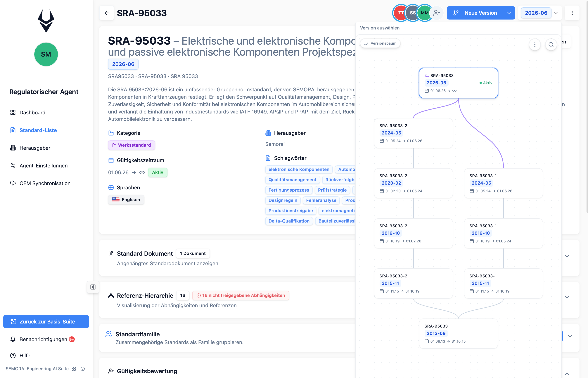588x378 pixels.
Task: Collapse the Gültigkeitsbewertung section chevron
Action: click(x=567, y=374)
